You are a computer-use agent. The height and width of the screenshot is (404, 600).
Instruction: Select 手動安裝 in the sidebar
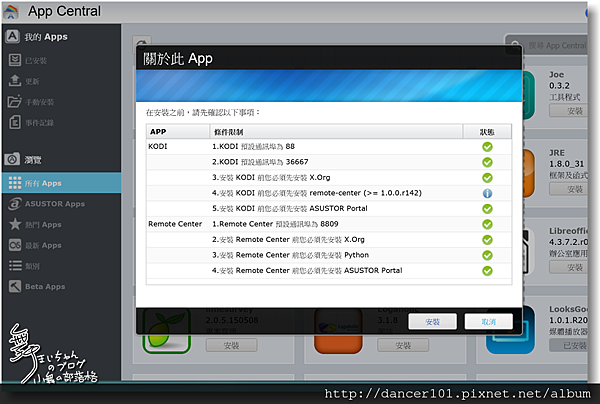click(39, 102)
